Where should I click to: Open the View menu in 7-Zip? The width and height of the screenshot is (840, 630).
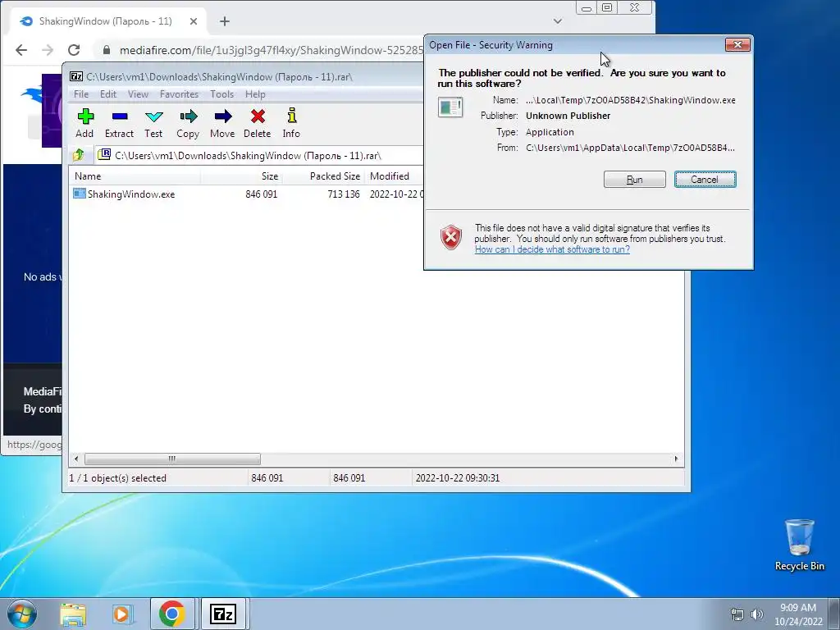(138, 94)
